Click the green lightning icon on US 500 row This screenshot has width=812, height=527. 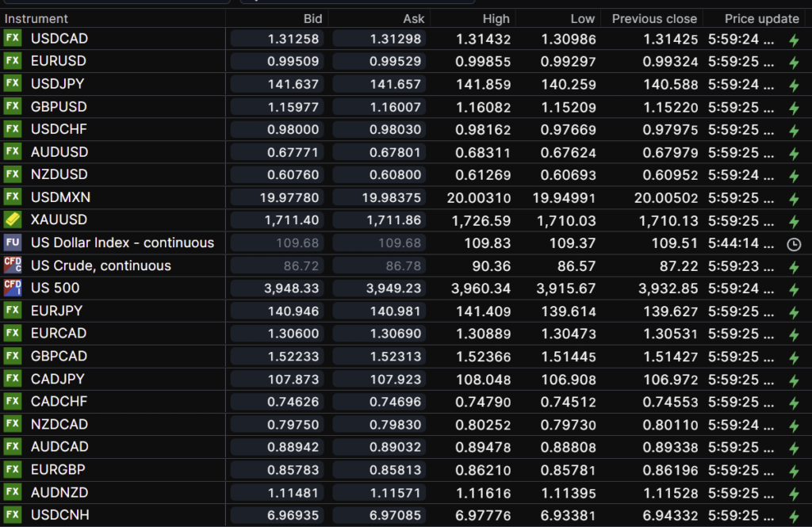793,289
